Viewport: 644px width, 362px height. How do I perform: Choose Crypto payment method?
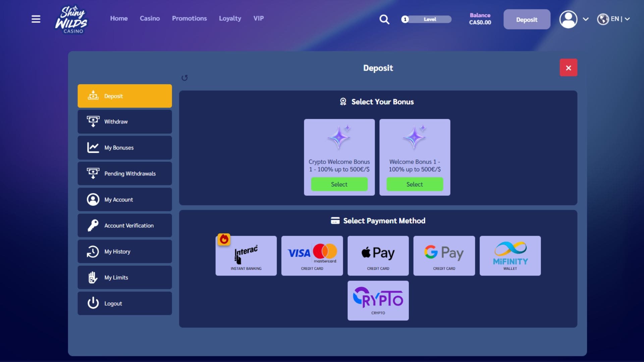pos(378,301)
